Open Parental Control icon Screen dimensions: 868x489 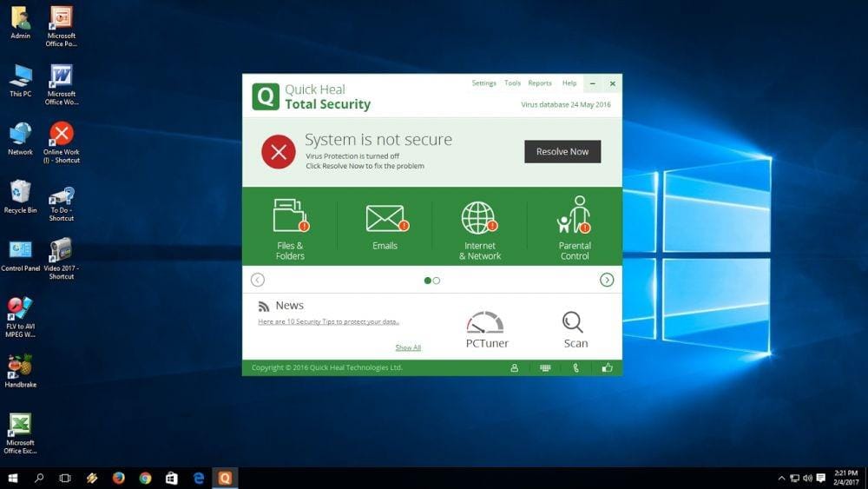click(574, 215)
